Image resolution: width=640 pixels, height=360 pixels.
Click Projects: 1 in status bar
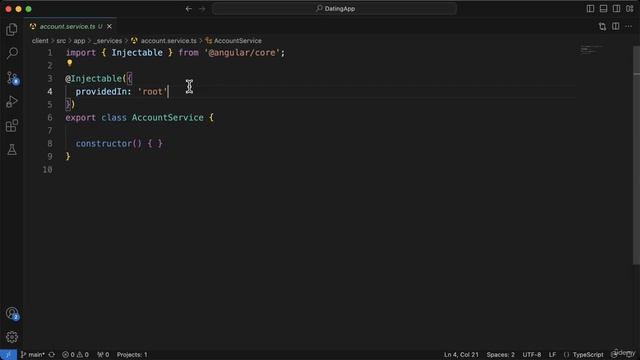132,355
